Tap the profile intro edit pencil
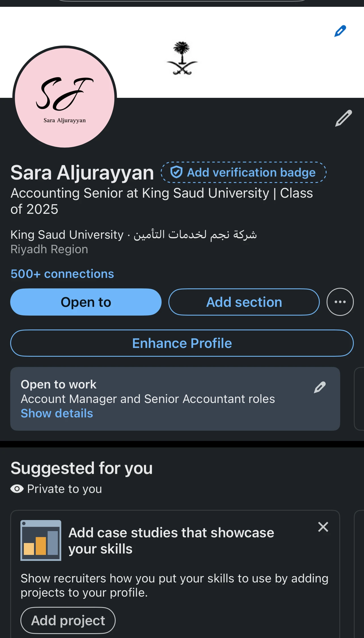Image resolution: width=364 pixels, height=638 pixels. click(x=343, y=118)
